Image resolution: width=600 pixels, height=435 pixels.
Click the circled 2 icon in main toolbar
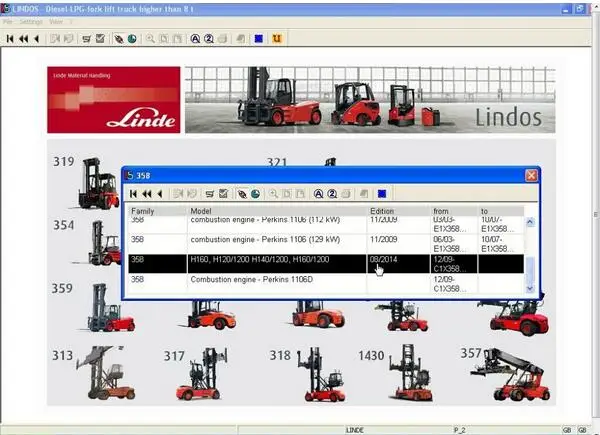pyautogui.click(x=209, y=39)
